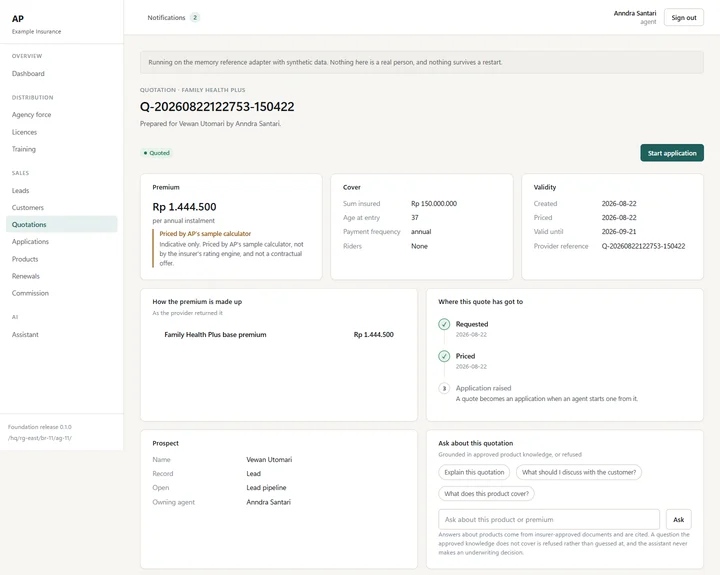Open Renewals in the sidebar

point(26,276)
